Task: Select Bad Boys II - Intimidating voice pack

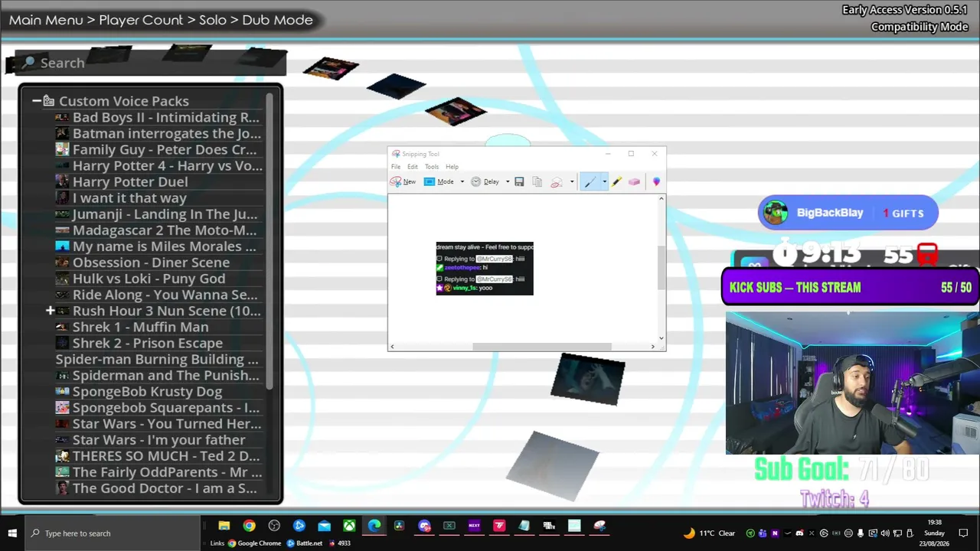Action: click(x=158, y=117)
